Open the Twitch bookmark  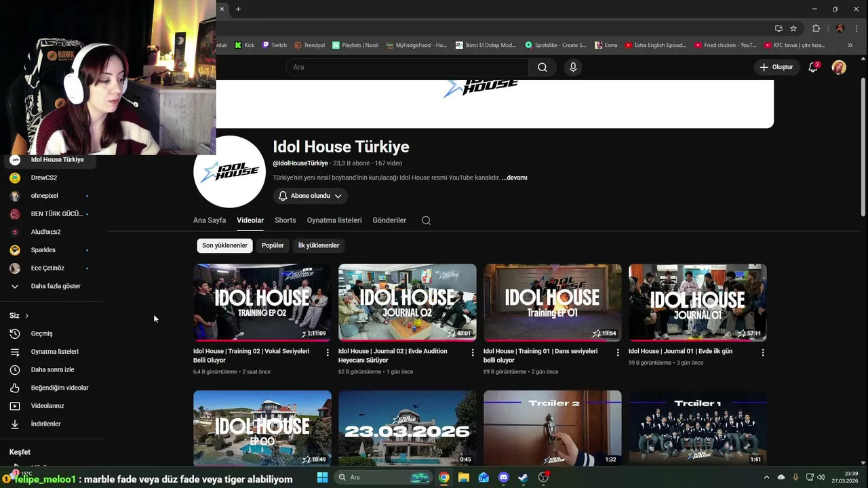click(275, 45)
